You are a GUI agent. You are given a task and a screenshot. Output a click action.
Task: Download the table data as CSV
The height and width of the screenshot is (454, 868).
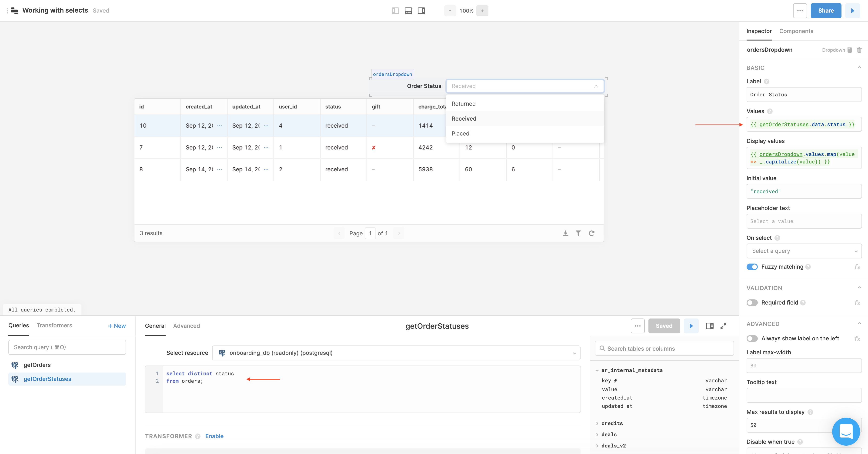pyautogui.click(x=565, y=233)
